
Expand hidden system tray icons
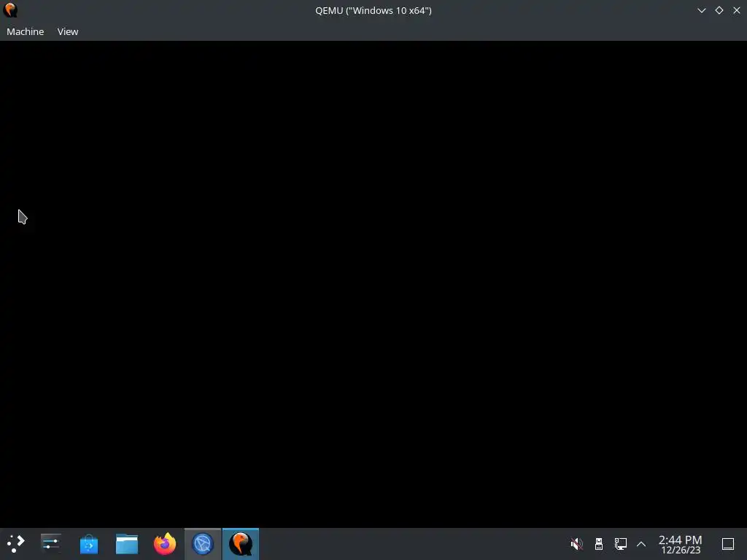pos(641,543)
